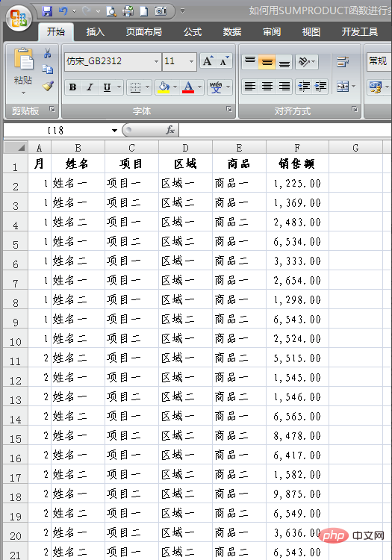Show phonetic guide wén button

[x=216, y=87]
